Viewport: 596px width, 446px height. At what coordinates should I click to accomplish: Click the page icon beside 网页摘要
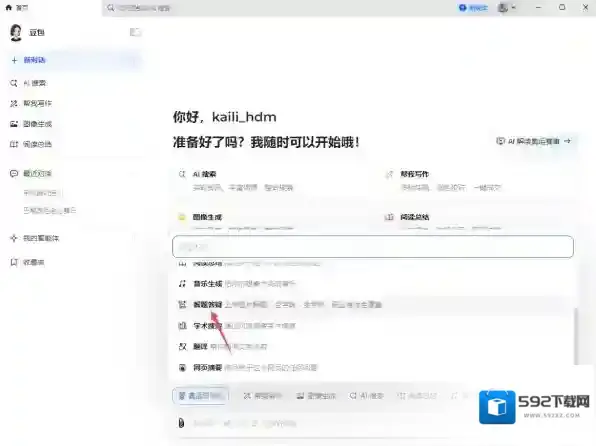click(x=182, y=368)
